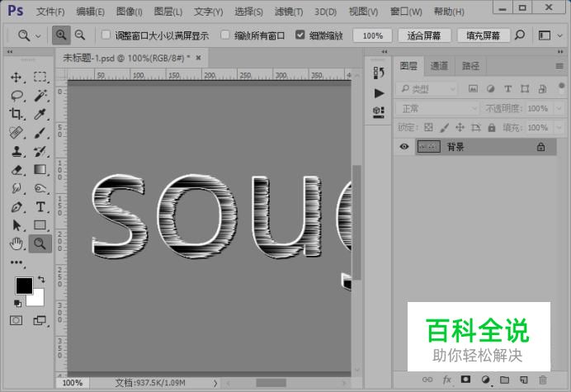Image resolution: width=571 pixels, height=392 pixels.
Task: Select the Dodge tool
Action: [x=40, y=188]
